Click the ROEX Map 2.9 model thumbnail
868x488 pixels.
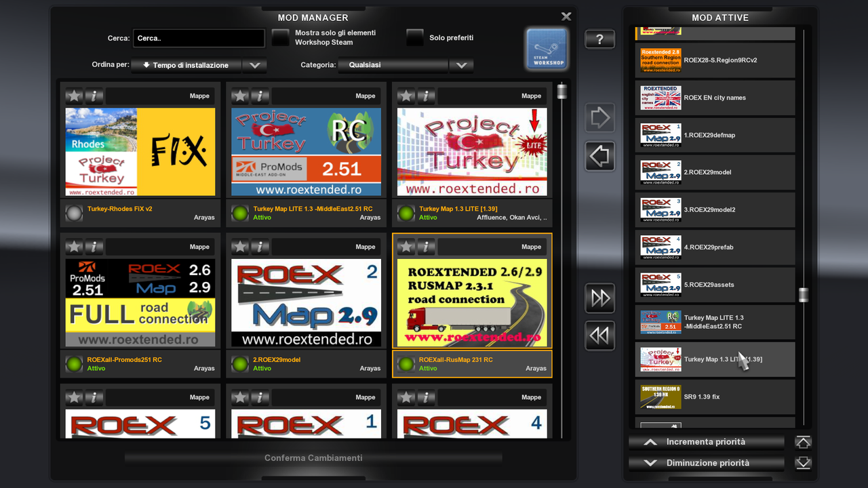tap(306, 302)
